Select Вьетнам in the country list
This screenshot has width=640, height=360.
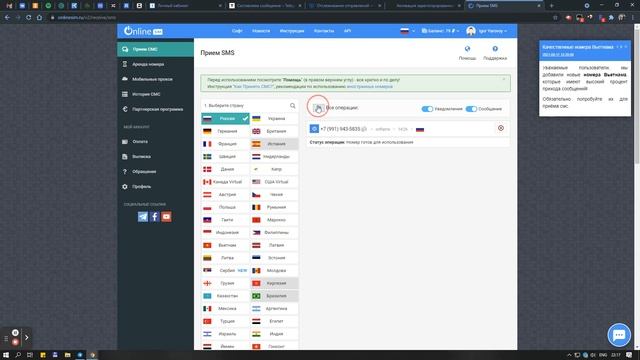point(225,245)
